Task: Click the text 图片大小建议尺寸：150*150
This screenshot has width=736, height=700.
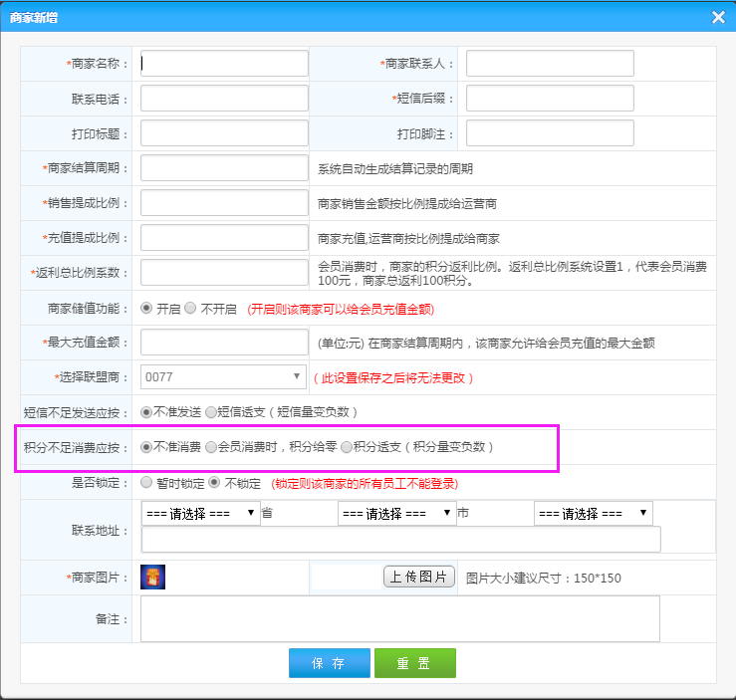Action: tap(544, 578)
